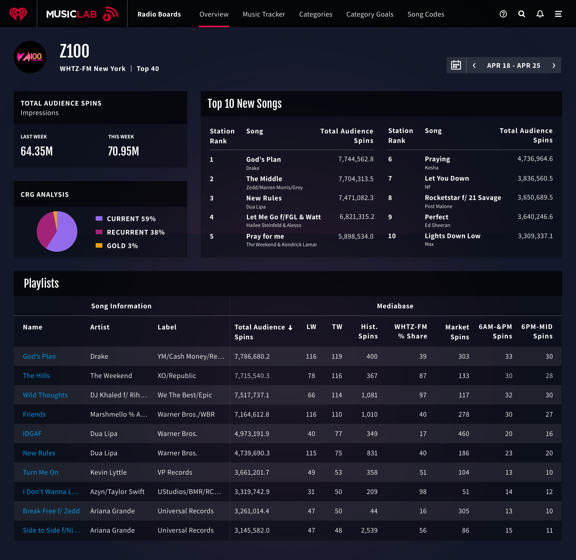Open Side to Side f/Ni... playlist link

[51, 530]
